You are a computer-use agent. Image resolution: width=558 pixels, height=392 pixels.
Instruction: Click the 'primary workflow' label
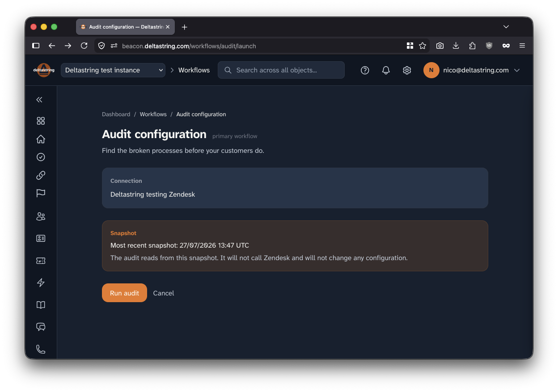pos(235,136)
